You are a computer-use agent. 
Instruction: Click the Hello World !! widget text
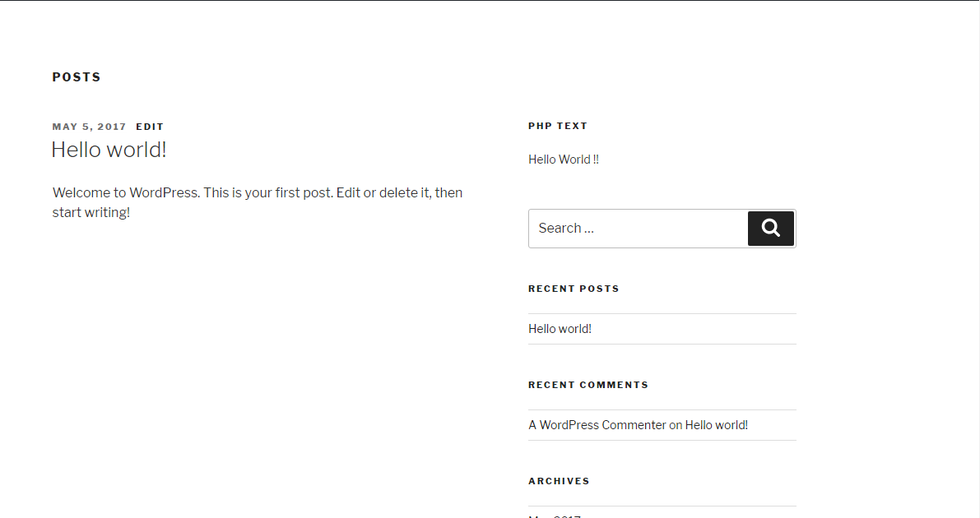(x=563, y=160)
